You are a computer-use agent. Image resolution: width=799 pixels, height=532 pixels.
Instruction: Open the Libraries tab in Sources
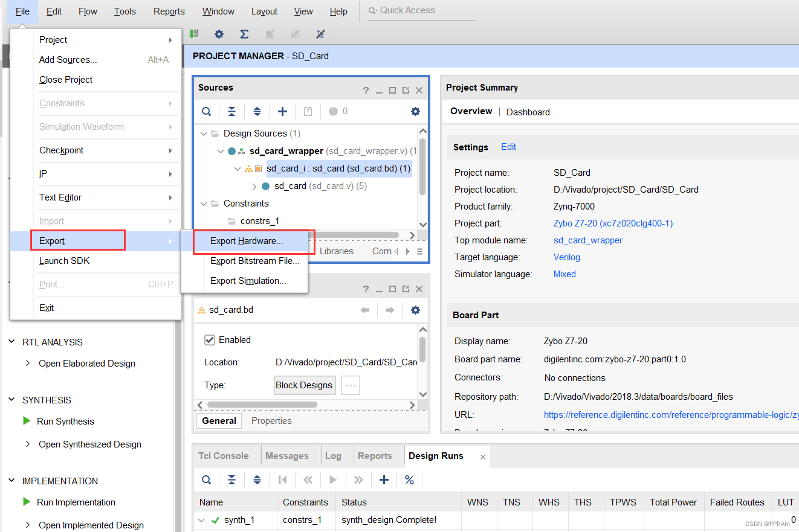337,251
